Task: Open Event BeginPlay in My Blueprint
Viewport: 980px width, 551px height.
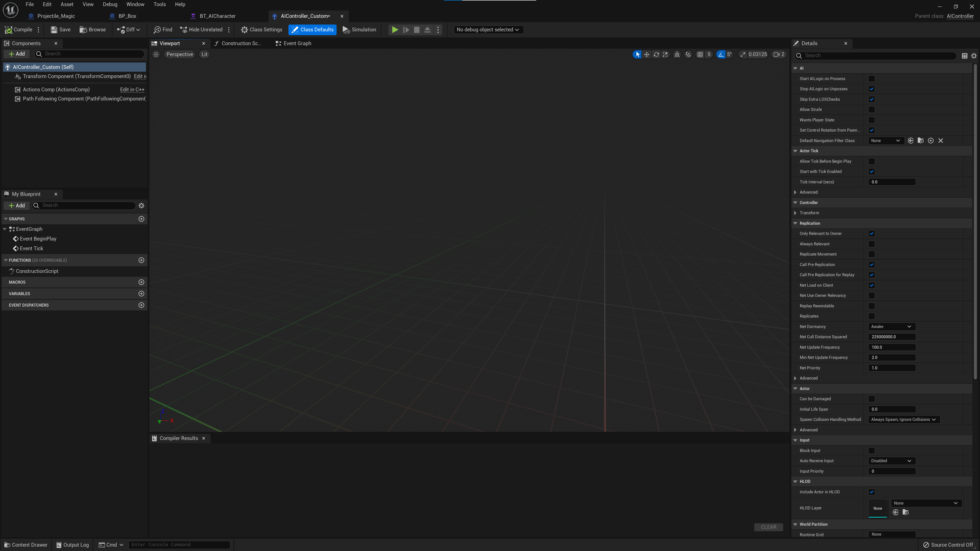Action: click(38, 239)
